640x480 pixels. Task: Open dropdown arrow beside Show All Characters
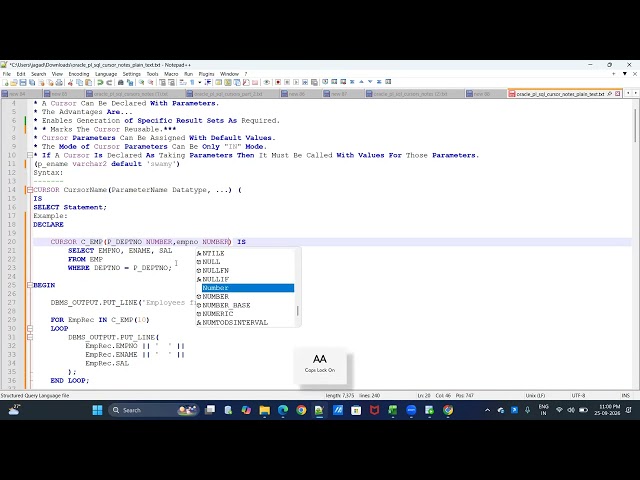click(200, 82)
